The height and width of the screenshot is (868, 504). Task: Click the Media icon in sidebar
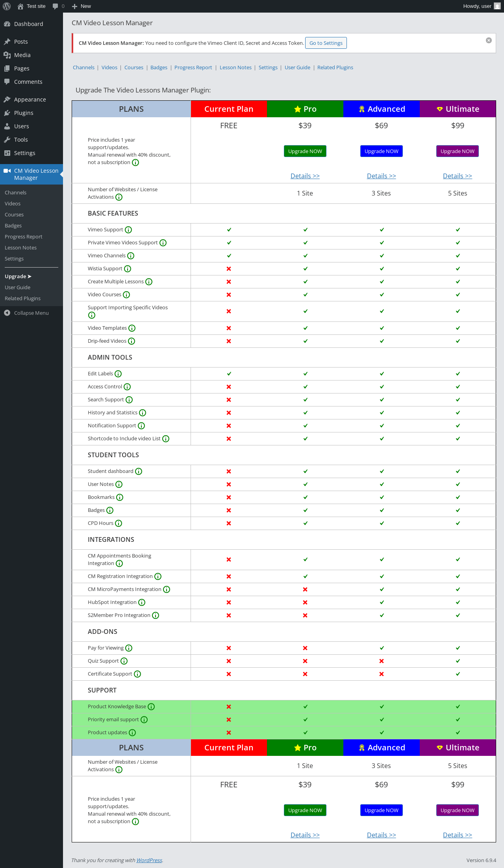point(7,55)
